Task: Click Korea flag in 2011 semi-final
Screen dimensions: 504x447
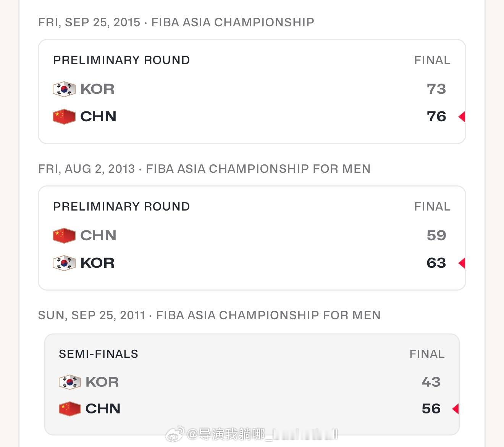Action: 69,382
